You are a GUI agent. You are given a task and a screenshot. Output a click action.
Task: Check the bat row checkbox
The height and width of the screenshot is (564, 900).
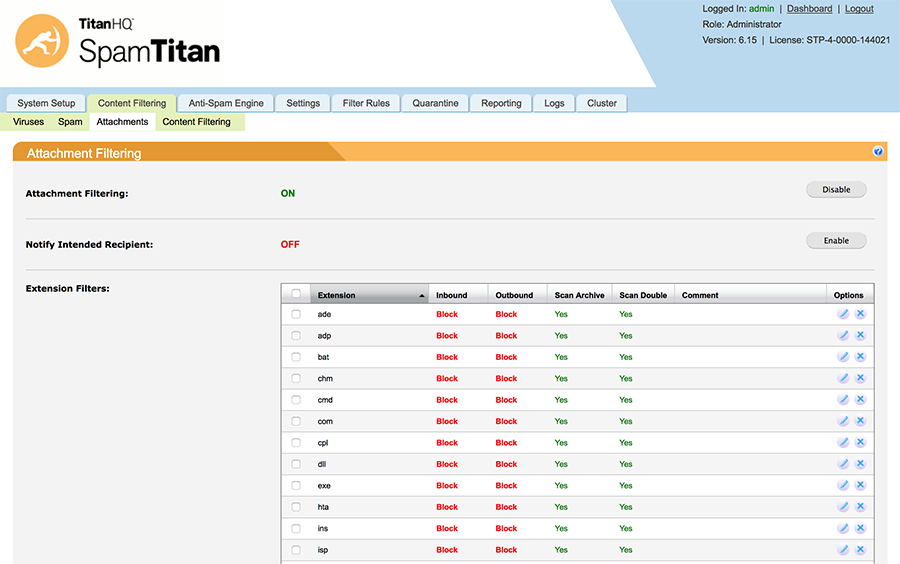[296, 357]
